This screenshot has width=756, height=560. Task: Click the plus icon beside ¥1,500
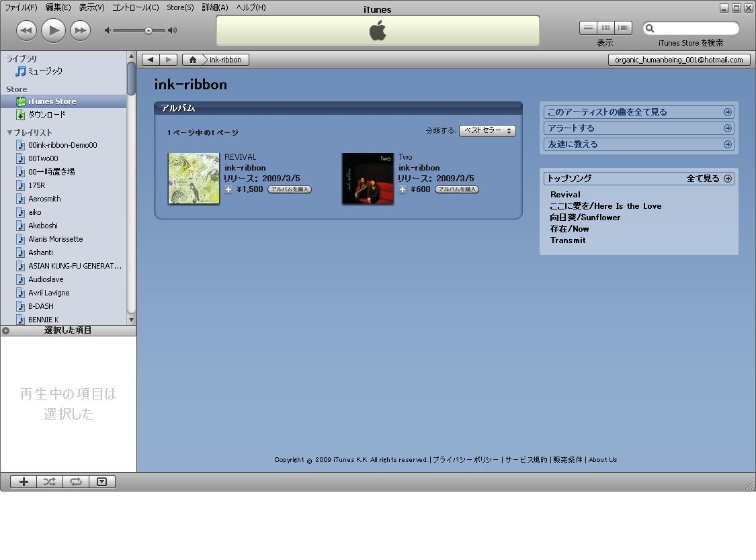pyautogui.click(x=228, y=189)
